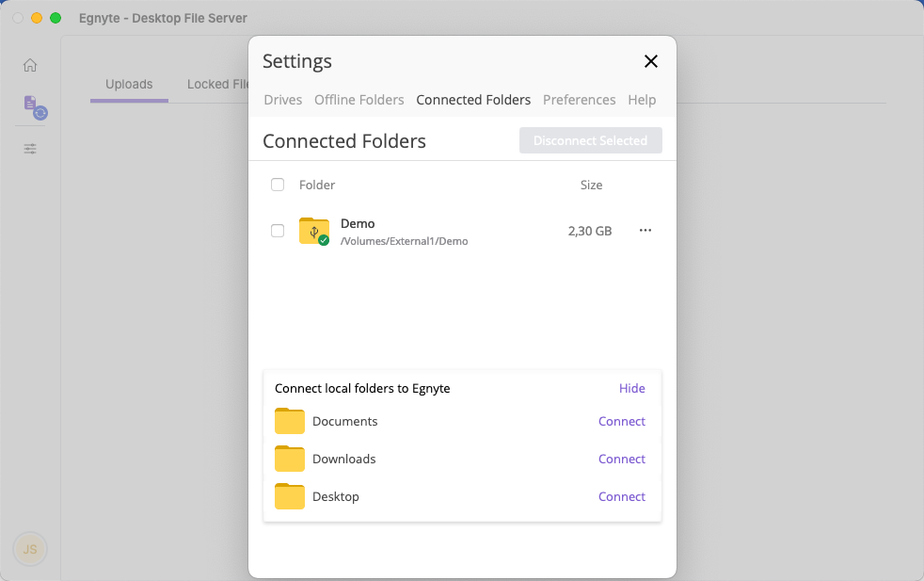Open the file sync sidebar icon
The height and width of the screenshot is (581, 924).
click(36, 107)
